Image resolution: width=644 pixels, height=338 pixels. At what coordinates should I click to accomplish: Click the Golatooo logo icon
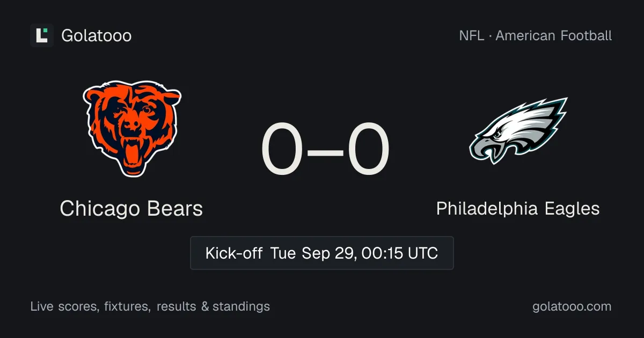tap(42, 35)
